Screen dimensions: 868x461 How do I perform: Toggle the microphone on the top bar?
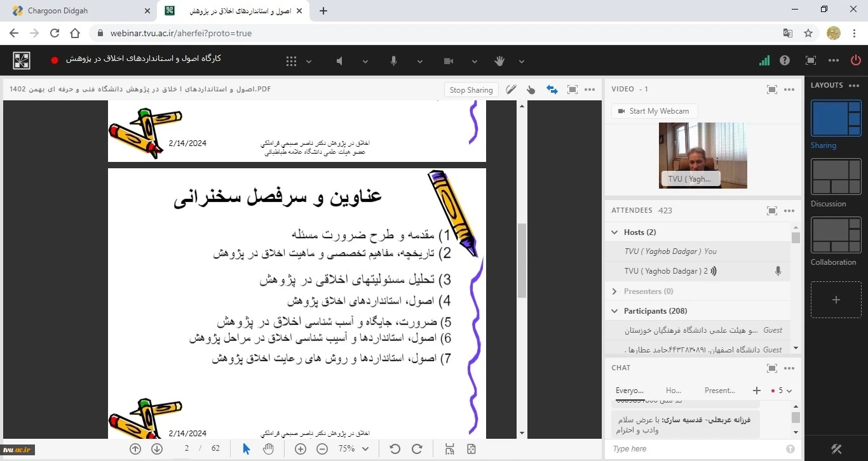(x=394, y=61)
